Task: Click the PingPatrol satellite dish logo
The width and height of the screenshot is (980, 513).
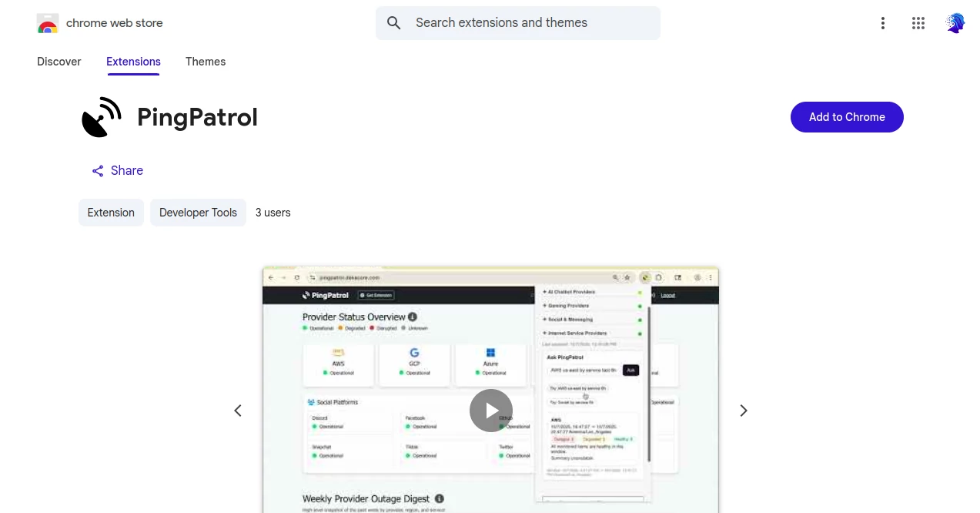Action: 101,116
